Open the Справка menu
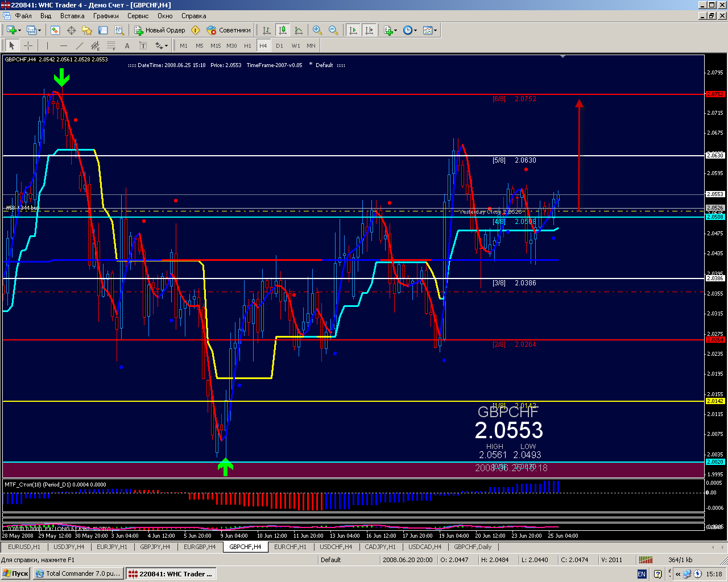The height and width of the screenshot is (582, 728). [194, 16]
